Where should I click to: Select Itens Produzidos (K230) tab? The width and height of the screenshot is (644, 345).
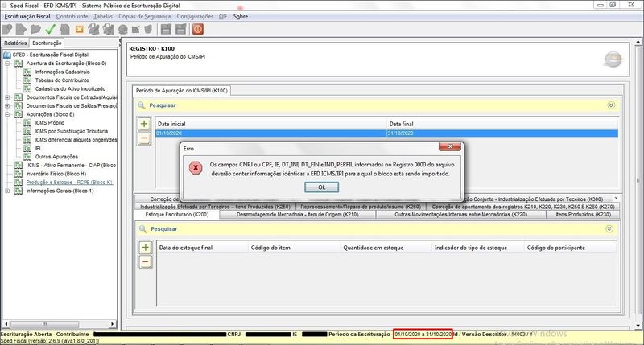coord(583,215)
